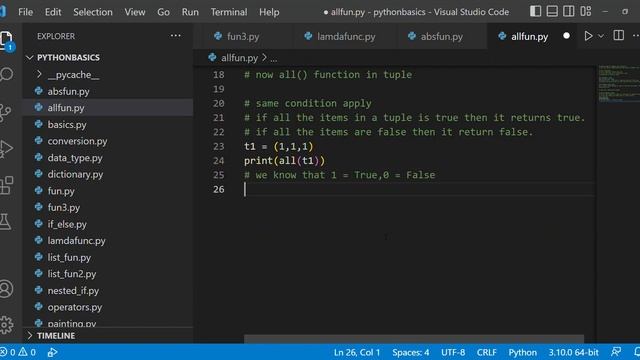Click the Spaces: 4 indentation setting
This screenshot has height=360, width=640.
tap(411, 352)
